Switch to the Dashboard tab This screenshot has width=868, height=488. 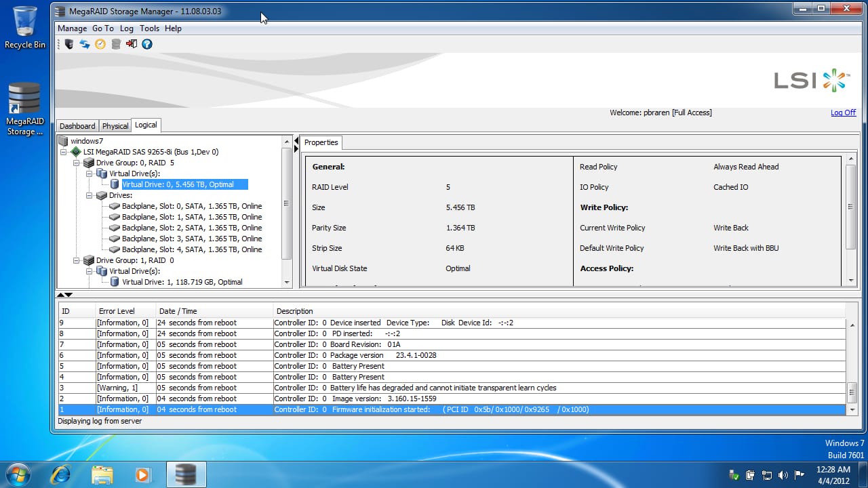point(77,126)
